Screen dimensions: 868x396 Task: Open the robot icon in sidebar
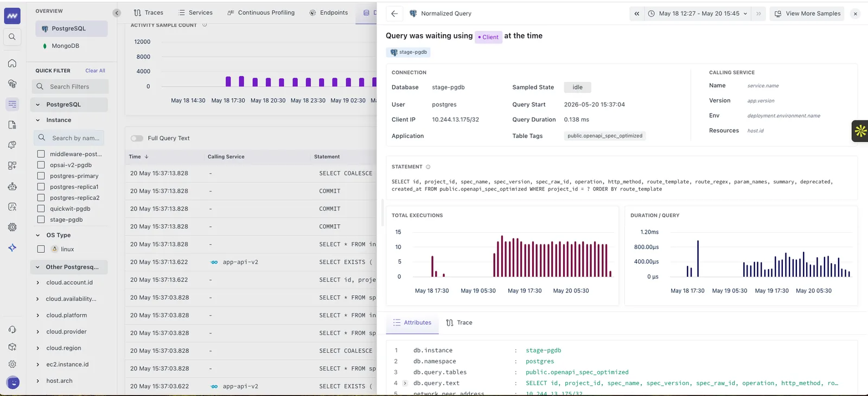click(x=12, y=186)
